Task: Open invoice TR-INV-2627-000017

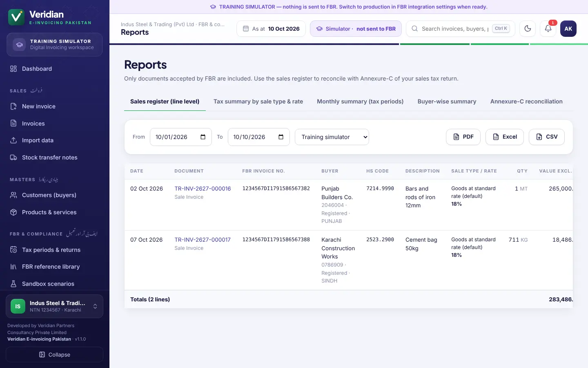Action: [x=203, y=240]
